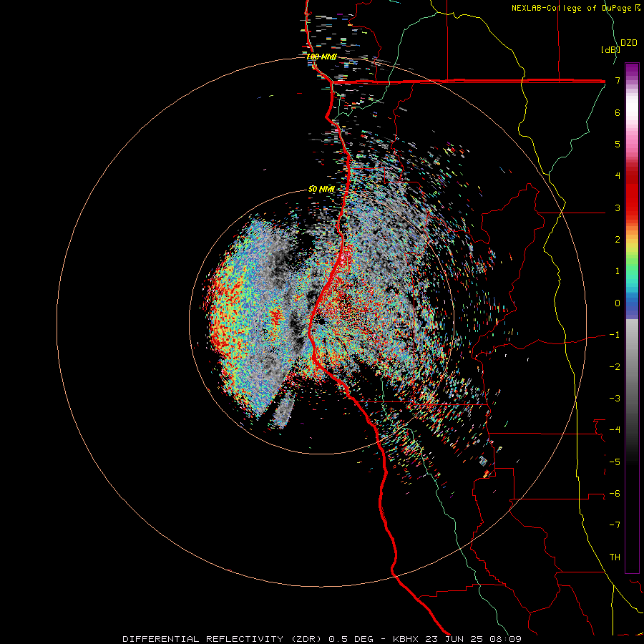644x644 pixels.
Task: Click the 100 NMI range ring label
Action: tap(321, 57)
